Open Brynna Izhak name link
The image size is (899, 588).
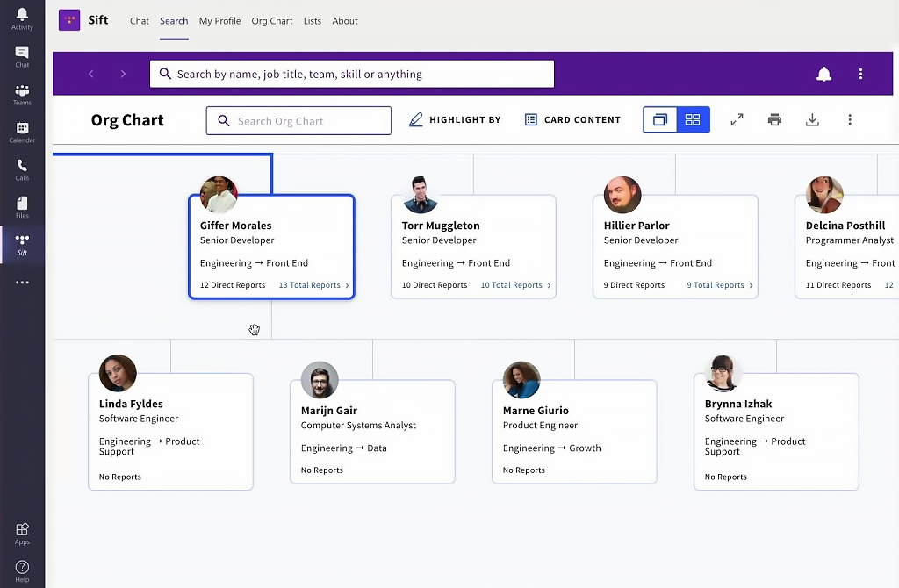click(x=737, y=404)
